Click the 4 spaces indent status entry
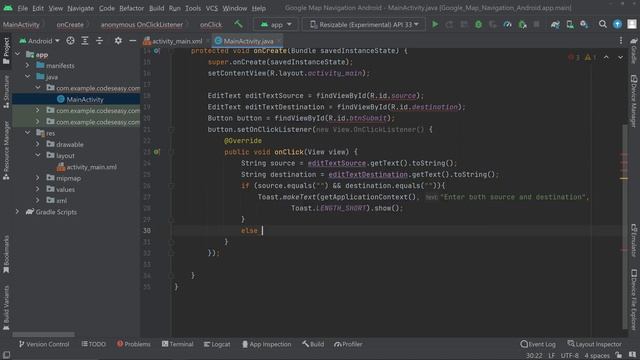The width and height of the screenshot is (640, 360). (597, 356)
